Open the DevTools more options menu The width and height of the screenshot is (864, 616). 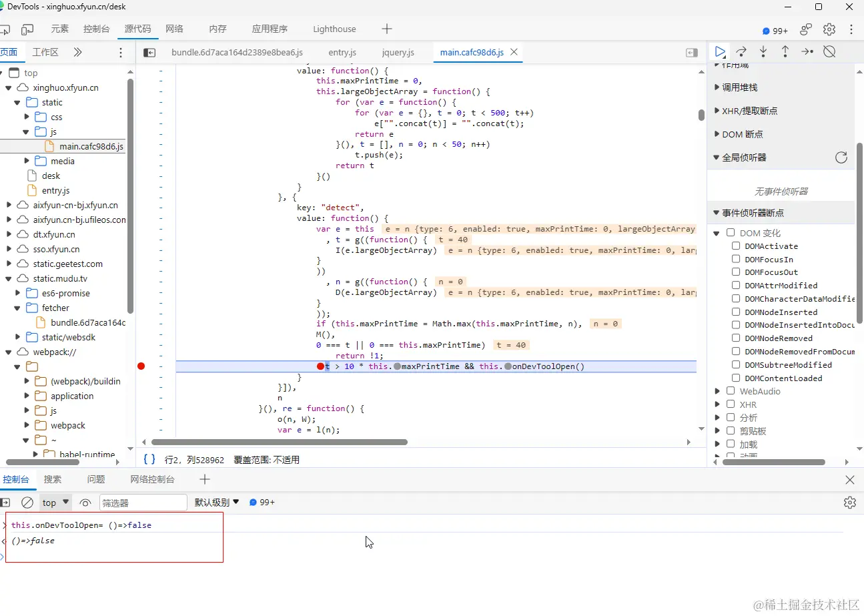coord(851,29)
